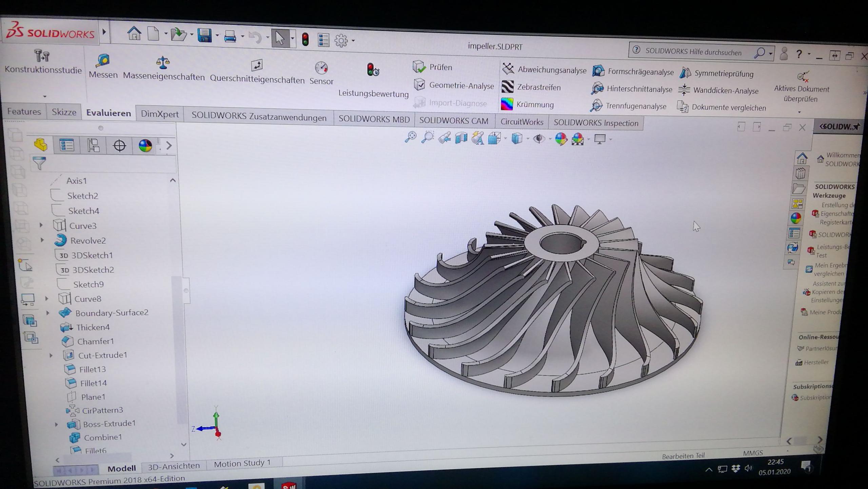Image resolution: width=868 pixels, height=489 pixels.
Task: Open Formschrägeanalyse draft analysis
Action: coord(633,71)
